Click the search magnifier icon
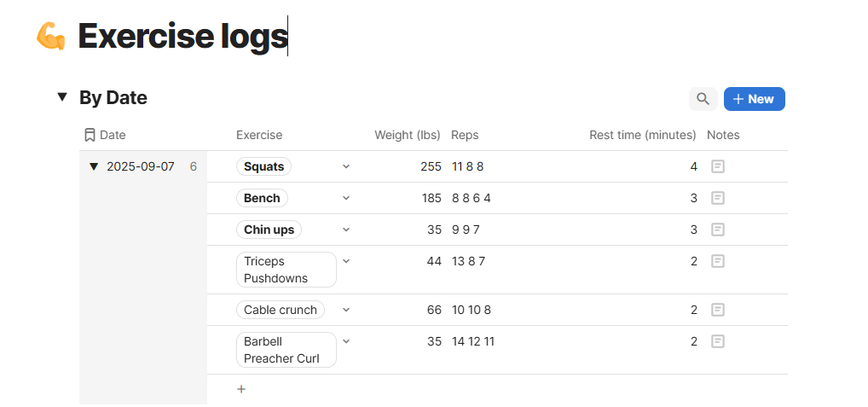 point(703,99)
